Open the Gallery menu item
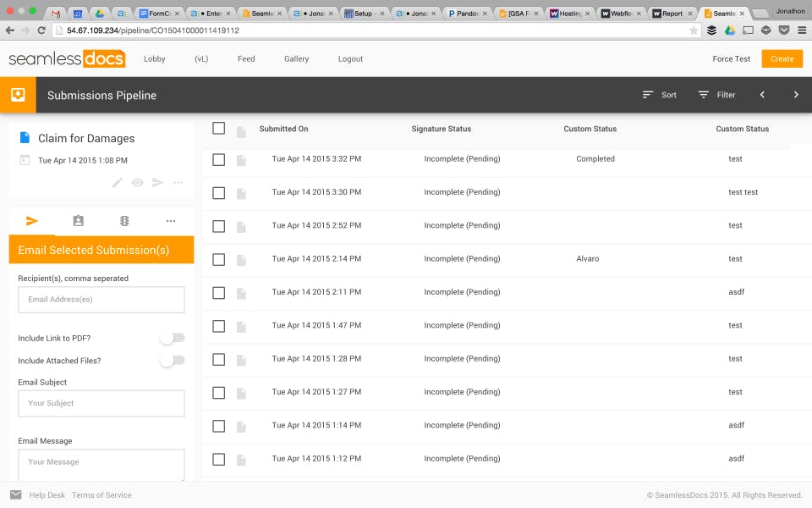 click(296, 59)
